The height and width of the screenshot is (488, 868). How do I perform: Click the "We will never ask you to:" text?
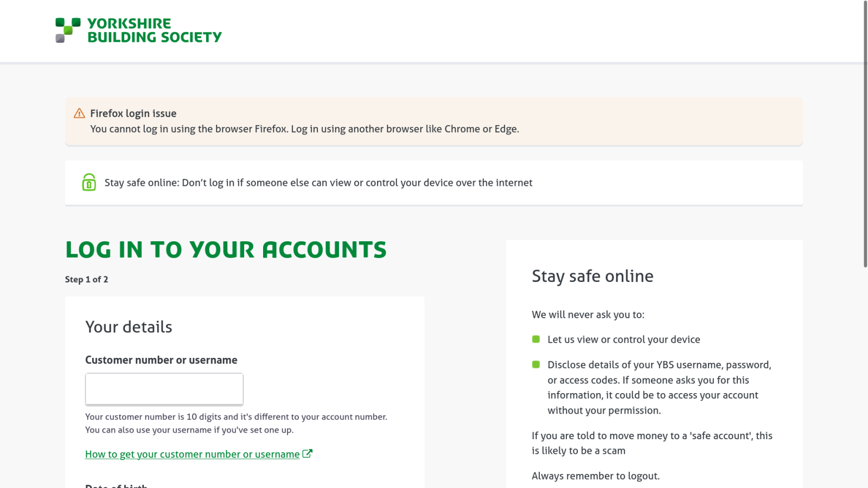(x=588, y=314)
